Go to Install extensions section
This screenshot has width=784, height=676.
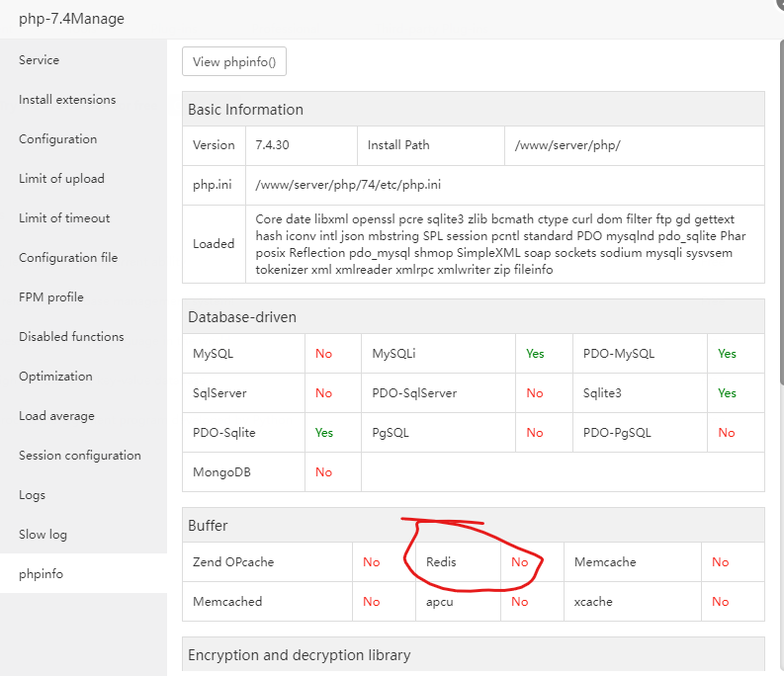click(x=67, y=100)
